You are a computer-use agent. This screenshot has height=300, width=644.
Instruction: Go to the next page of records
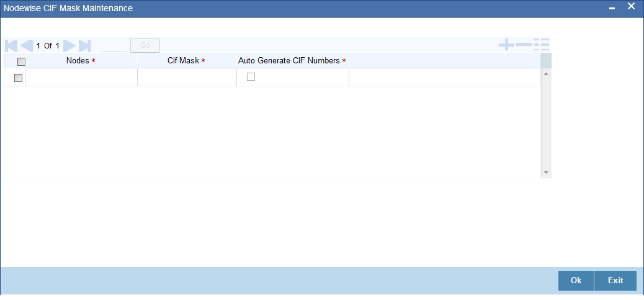point(69,45)
